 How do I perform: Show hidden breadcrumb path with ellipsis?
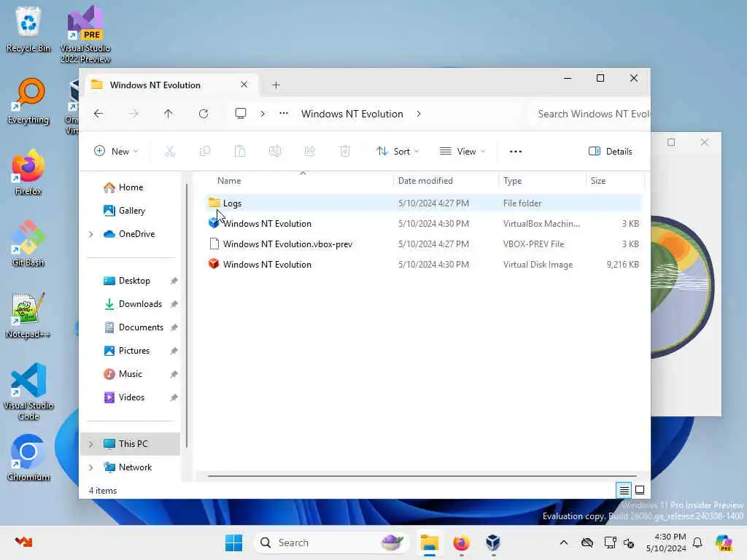(284, 114)
